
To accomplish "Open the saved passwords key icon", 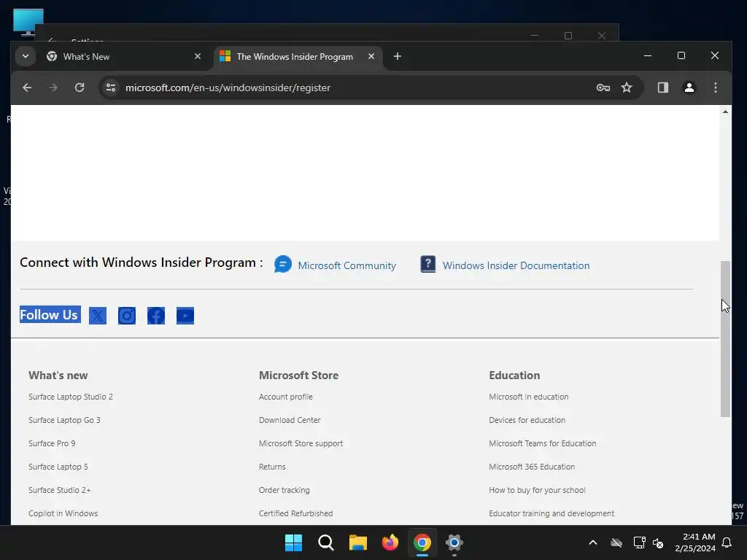I will pyautogui.click(x=603, y=87).
